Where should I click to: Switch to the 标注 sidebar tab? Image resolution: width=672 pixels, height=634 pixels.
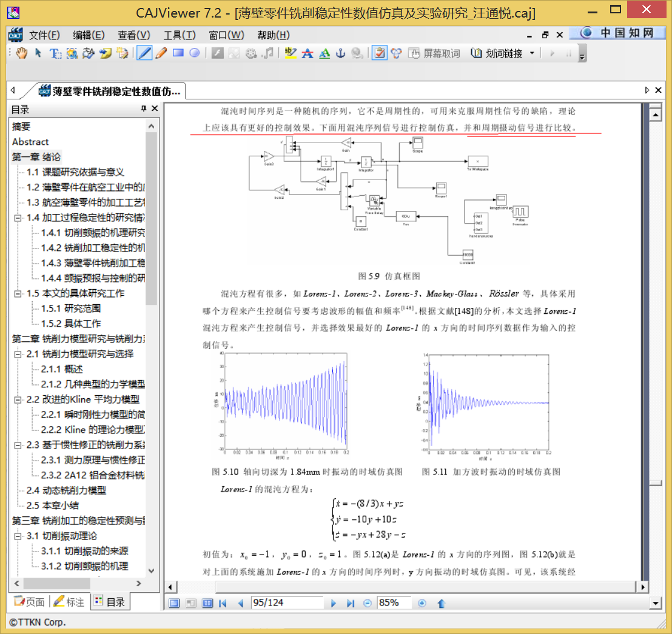coord(69,602)
